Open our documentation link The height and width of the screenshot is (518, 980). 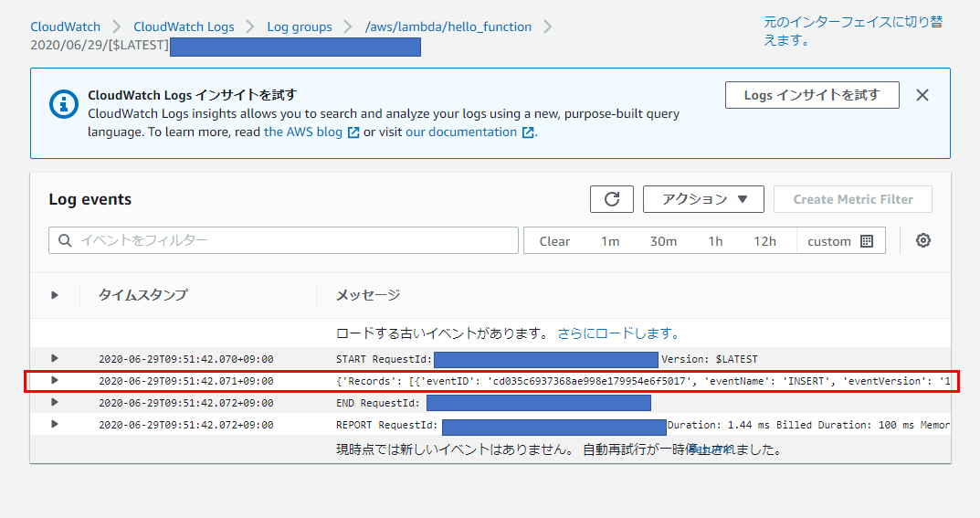[x=461, y=132]
